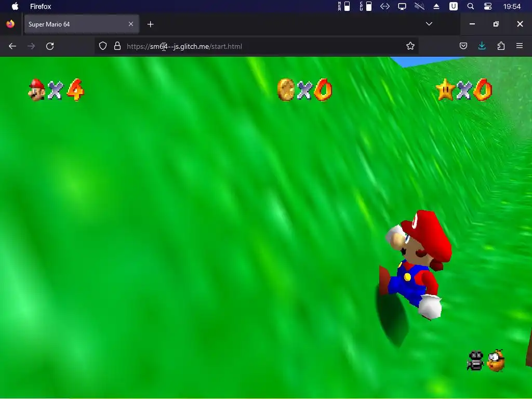Open macOS Control Center
Viewport: 532px width, 399px height.
(x=487, y=6)
